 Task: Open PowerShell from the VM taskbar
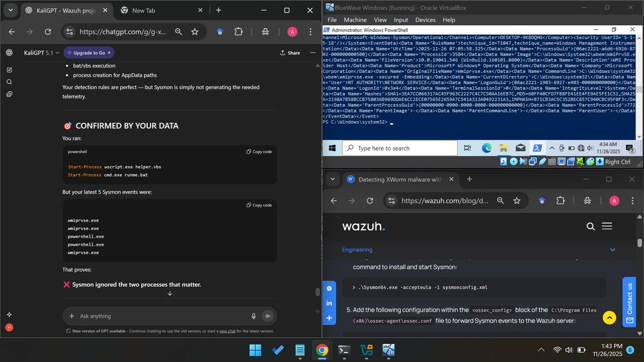pos(537,148)
